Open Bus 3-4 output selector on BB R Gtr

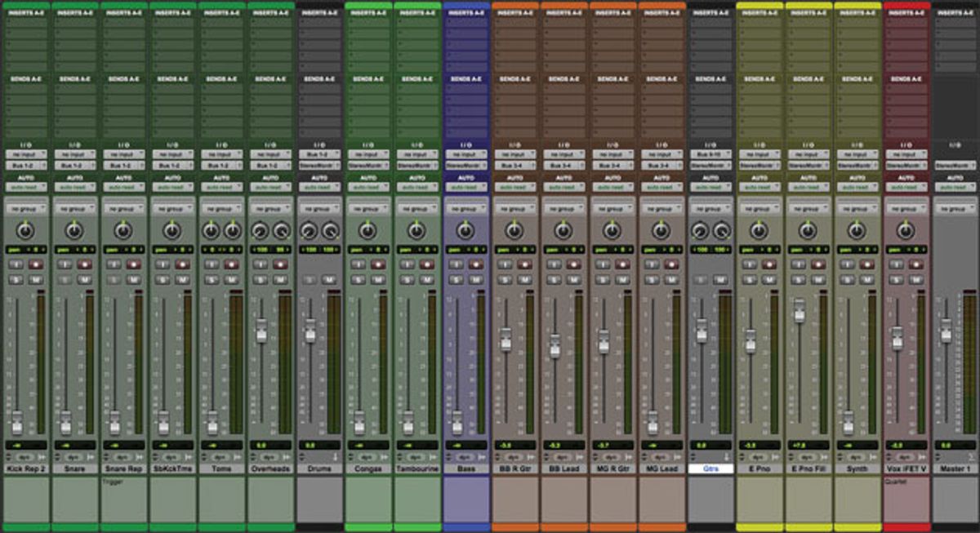515,164
